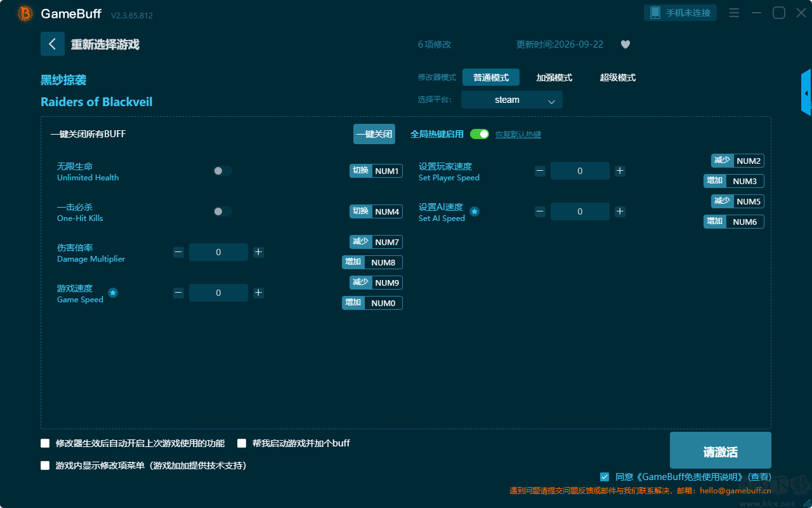This screenshot has width=812, height=508.
Task: Click the star badge next to Game Speed
Action: point(112,293)
